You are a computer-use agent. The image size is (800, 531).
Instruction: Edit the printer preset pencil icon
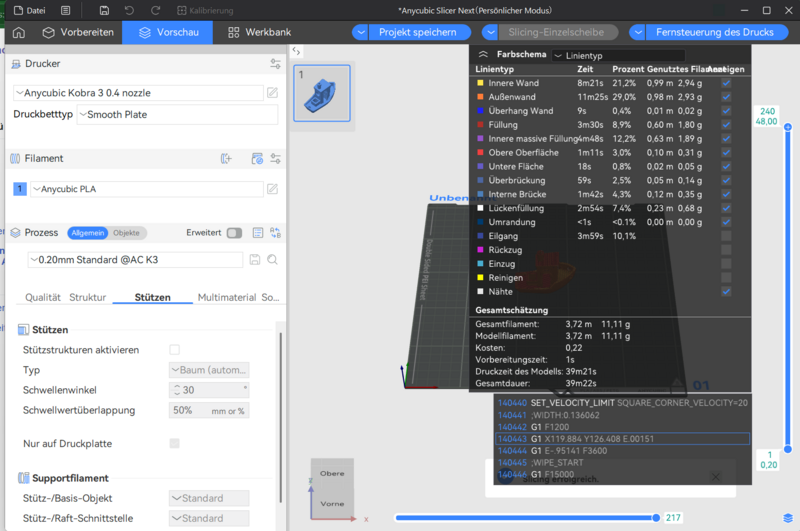coord(272,93)
